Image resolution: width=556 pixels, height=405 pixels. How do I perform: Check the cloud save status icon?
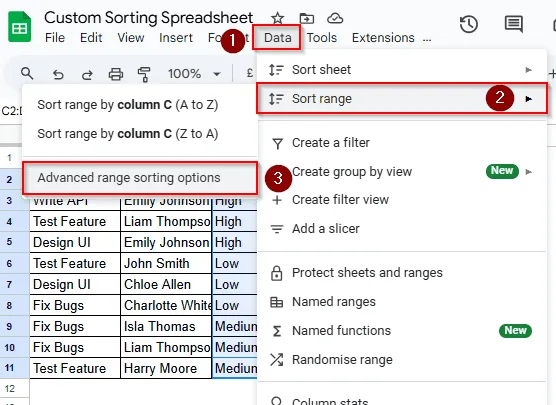click(x=335, y=18)
